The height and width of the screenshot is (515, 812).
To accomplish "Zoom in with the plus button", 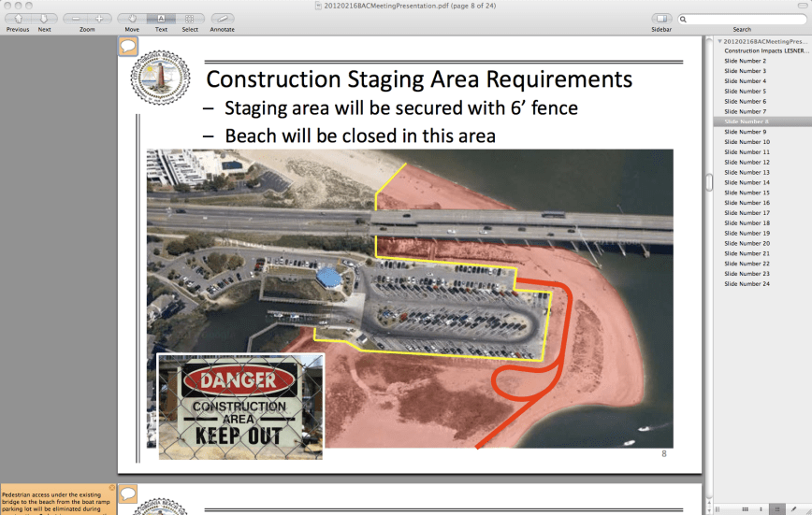I will point(99,19).
